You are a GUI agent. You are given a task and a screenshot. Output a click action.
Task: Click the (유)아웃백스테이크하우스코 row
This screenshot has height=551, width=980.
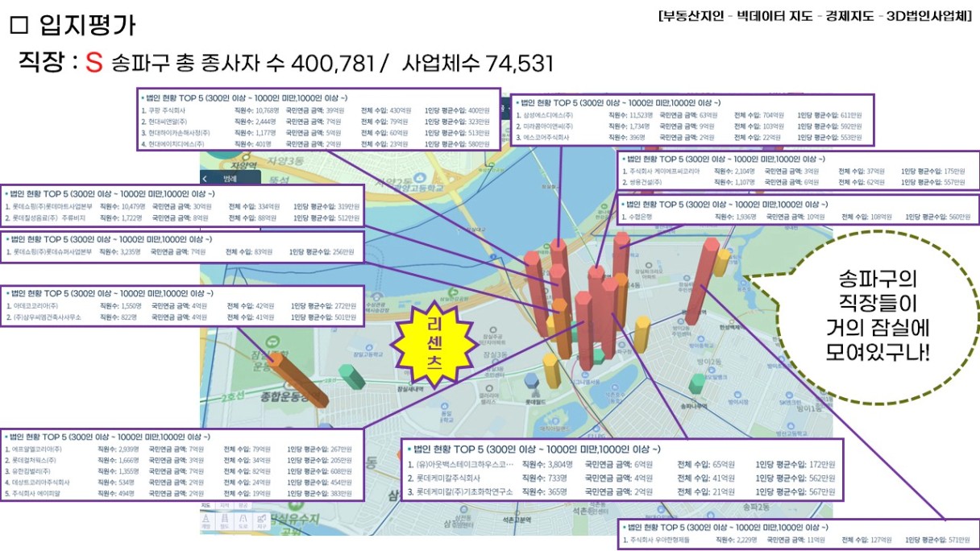(621, 465)
